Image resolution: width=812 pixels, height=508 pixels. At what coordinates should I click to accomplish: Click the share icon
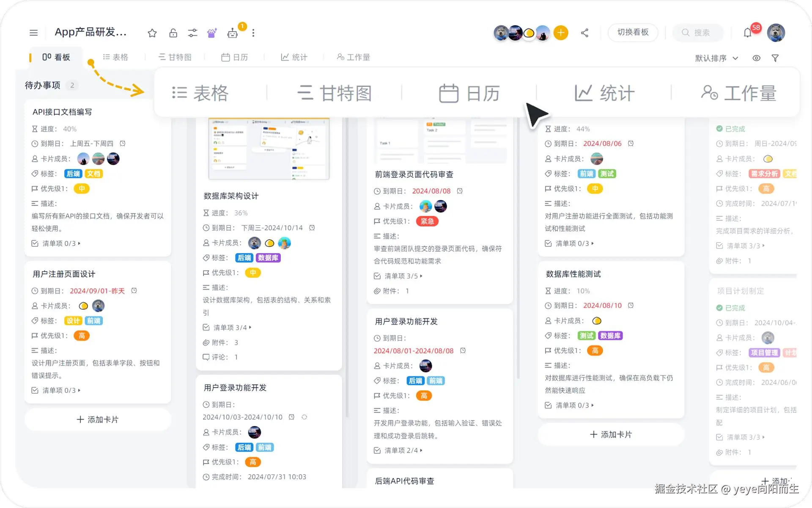(584, 33)
